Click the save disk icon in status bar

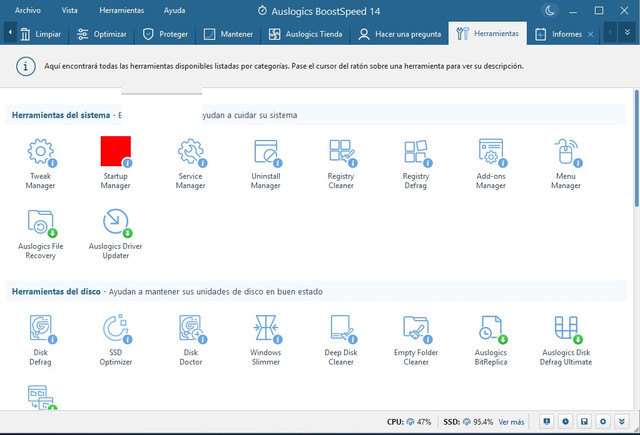coord(584,422)
